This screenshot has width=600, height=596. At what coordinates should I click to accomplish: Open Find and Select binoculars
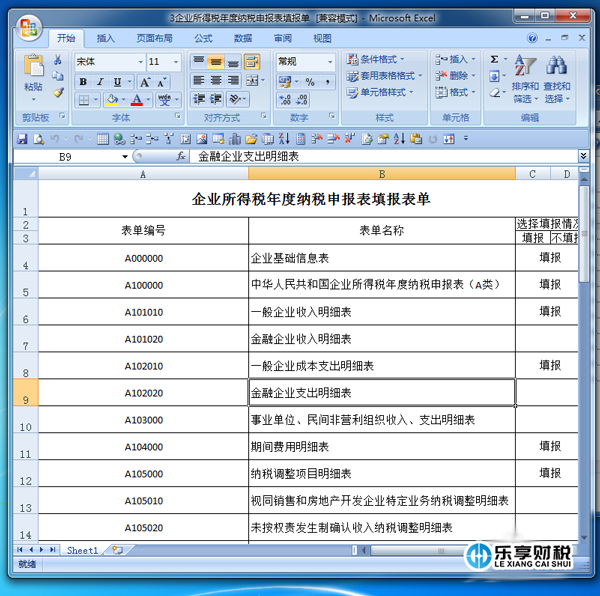click(x=557, y=79)
